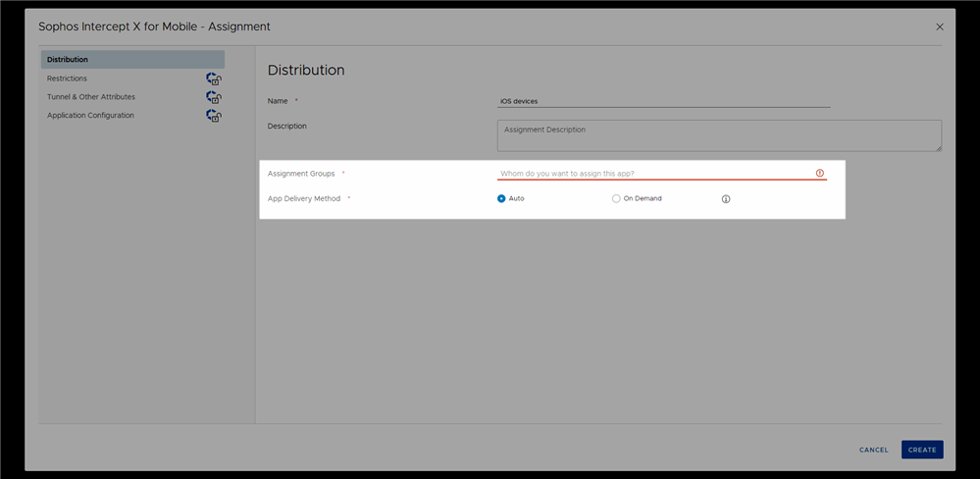Image resolution: width=980 pixels, height=479 pixels.
Task: Click the Create button
Action: pyautogui.click(x=922, y=450)
